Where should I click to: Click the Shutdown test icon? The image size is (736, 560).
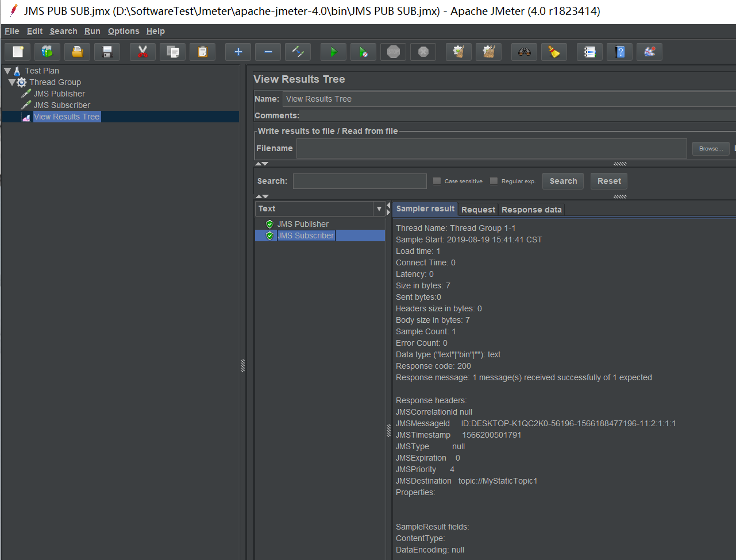(x=423, y=52)
